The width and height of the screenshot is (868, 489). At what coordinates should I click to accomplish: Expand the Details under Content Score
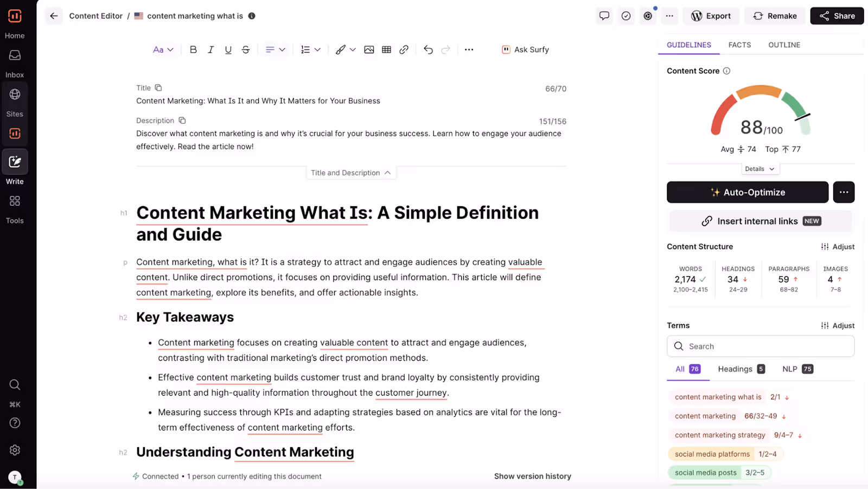coord(759,169)
